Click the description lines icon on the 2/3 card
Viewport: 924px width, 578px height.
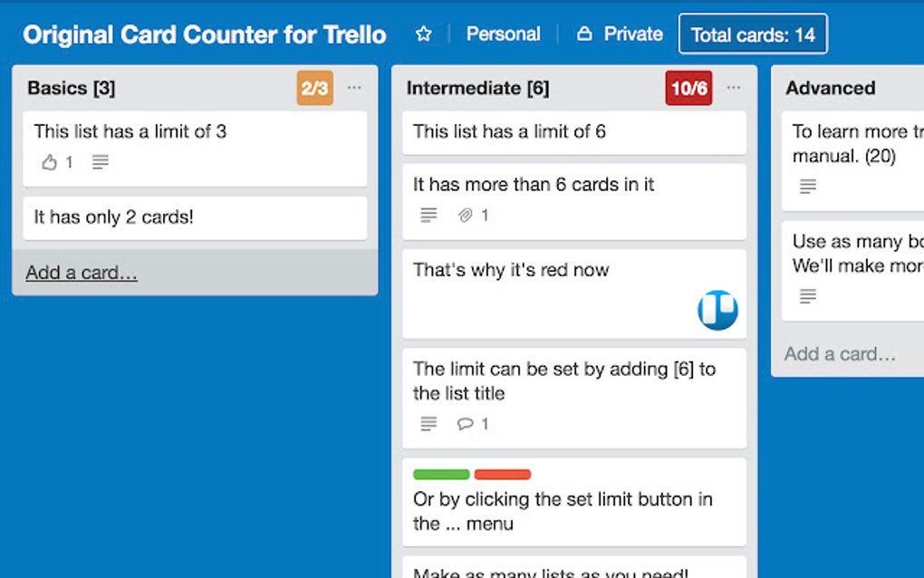click(x=99, y=163)
